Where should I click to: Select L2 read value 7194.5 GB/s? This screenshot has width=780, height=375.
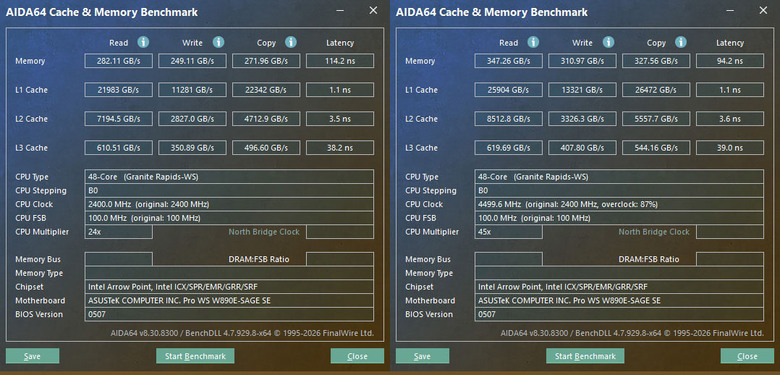pyautogui.click(x=118, y=119)
